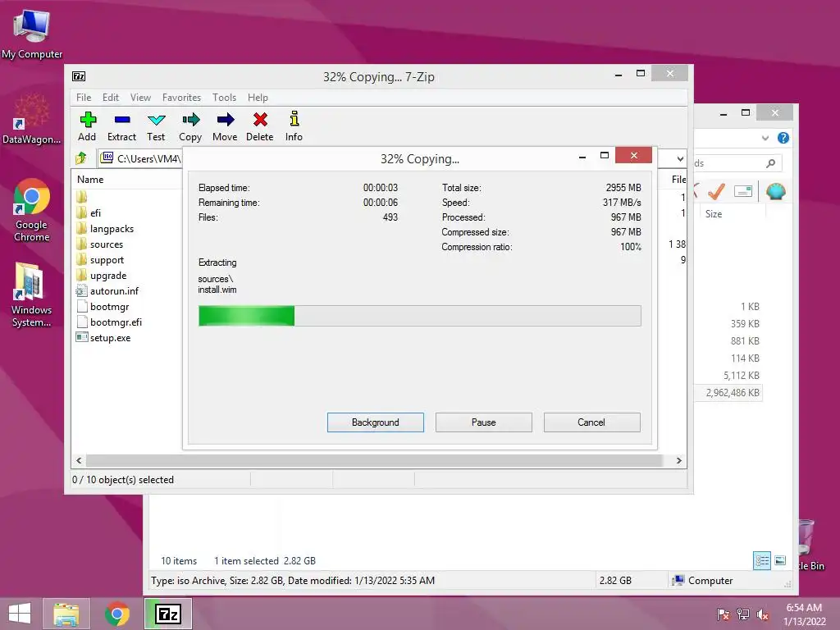This screenshot has height=630, width=840.
Task: Open the Help menu
Action: pyautogui.click(x=258, y=98)
